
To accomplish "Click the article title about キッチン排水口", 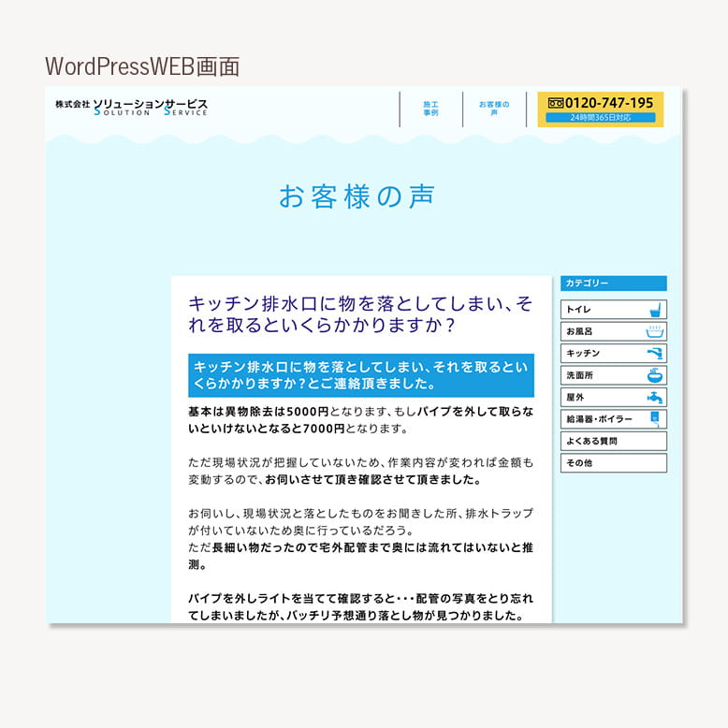I will [x=360, y=315].
